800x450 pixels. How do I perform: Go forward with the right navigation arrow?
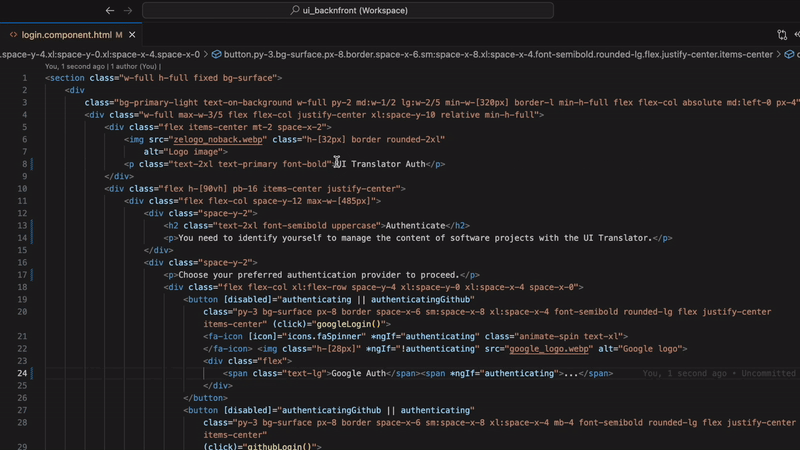(x=128, y=10)
